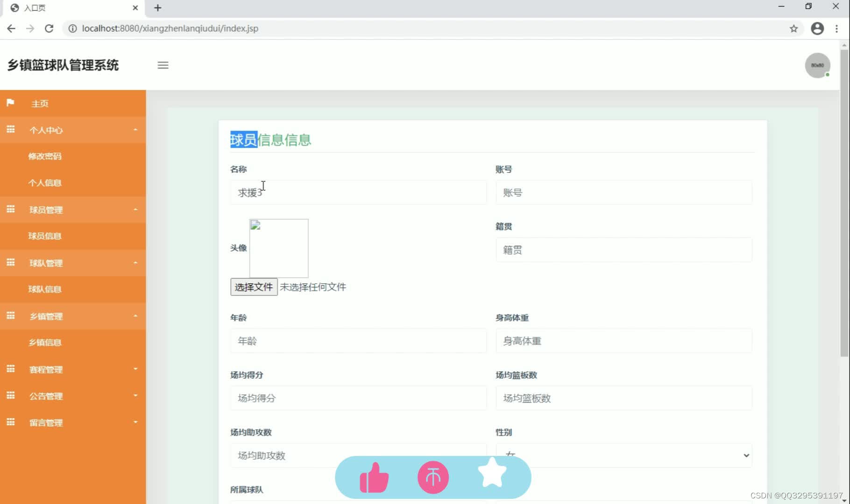Open 个人信息 in the sidebar
Viewport: 850px width, 504px height.
[x=45, y=183]
